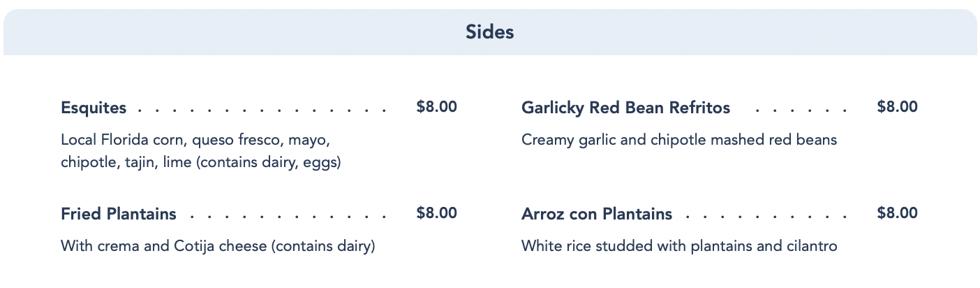Screen dimensions: 980x288
Task: Click the Sides section heading
Action: (489, 32)
